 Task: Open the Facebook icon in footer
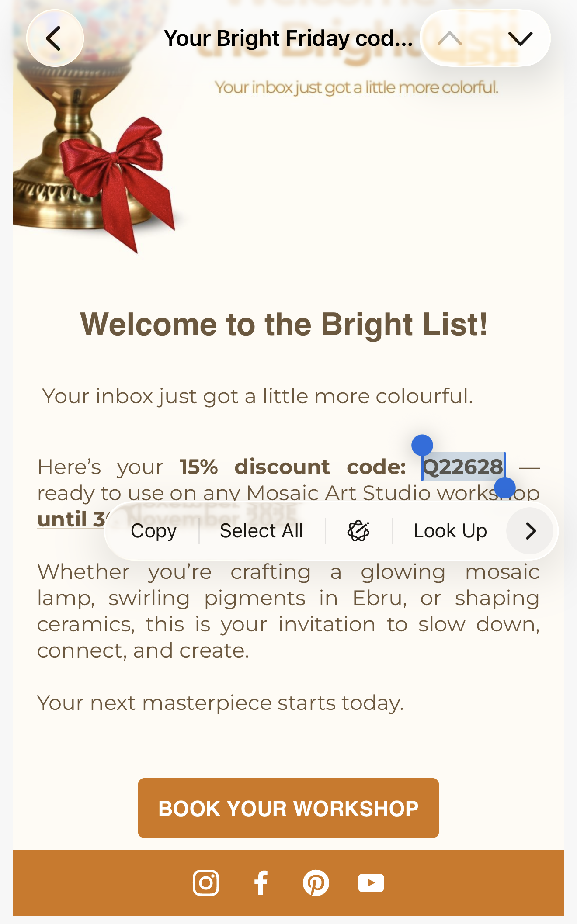tap(261, 883)
